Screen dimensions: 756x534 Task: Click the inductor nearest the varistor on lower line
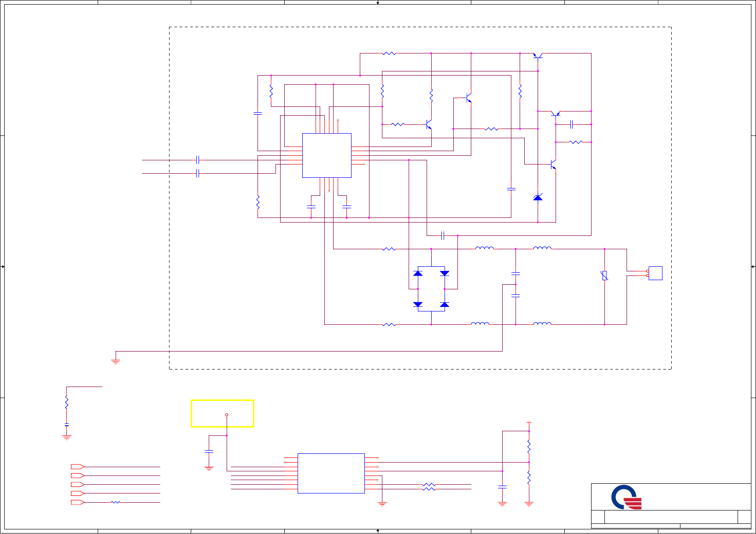point(542,323)
